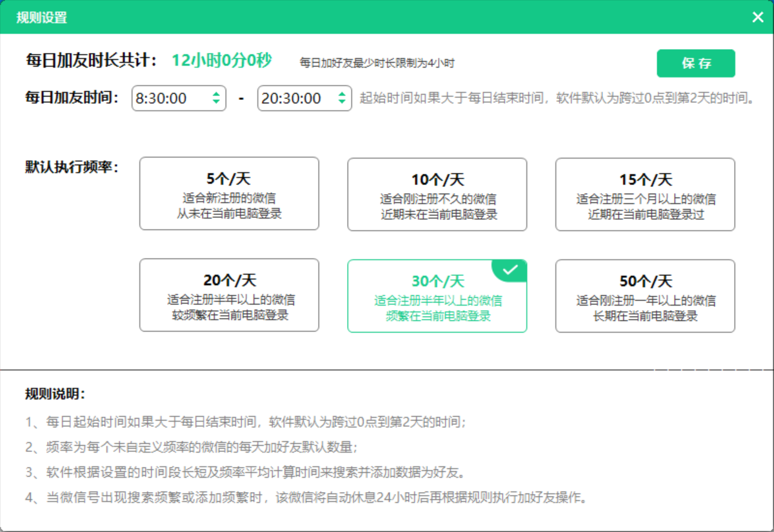Viewport: 774px width, 532px height.
Task: Click the down arrow of start time stepper
Action: pos(215,103)
